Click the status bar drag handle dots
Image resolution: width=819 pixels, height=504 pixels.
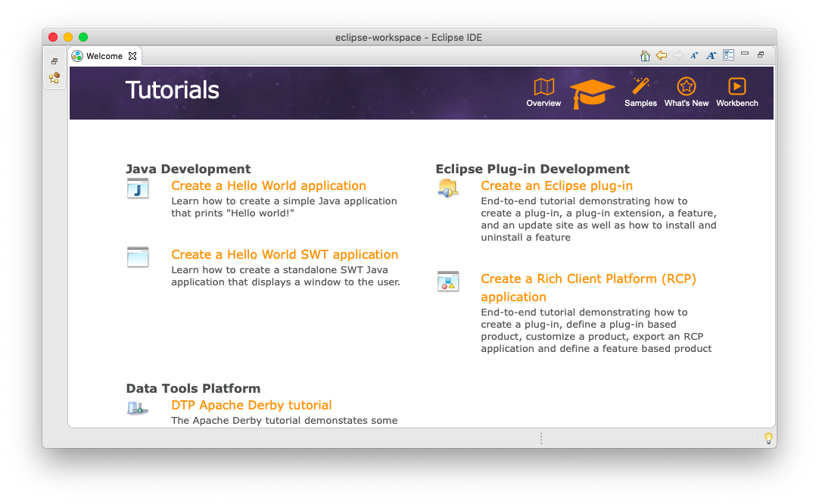click(x=541, y=438)
